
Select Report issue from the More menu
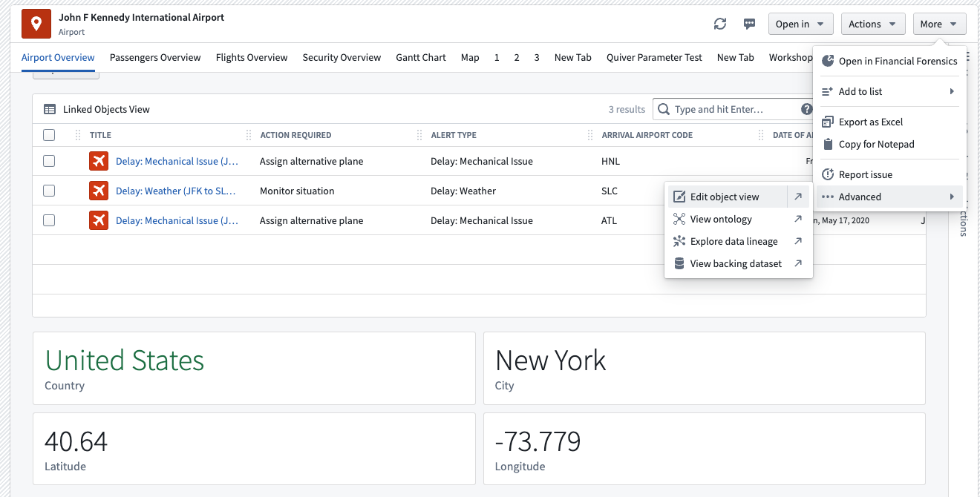point(890,174)
